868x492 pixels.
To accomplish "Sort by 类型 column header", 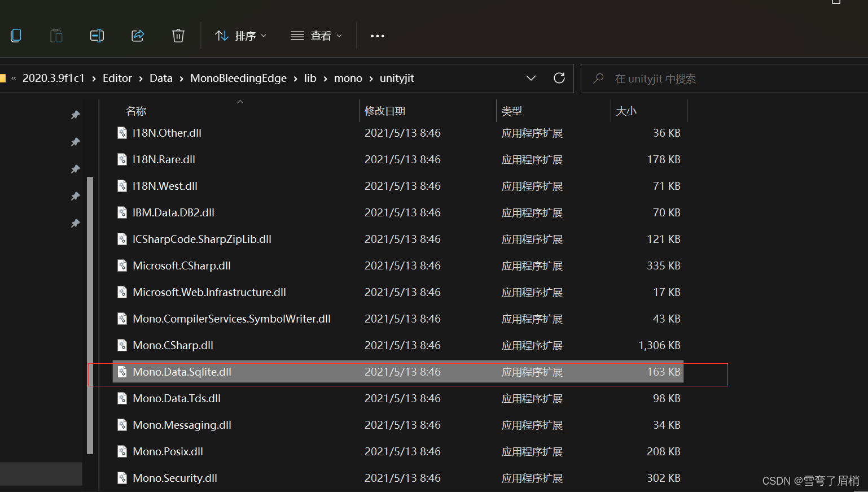I will coord(512,111).
